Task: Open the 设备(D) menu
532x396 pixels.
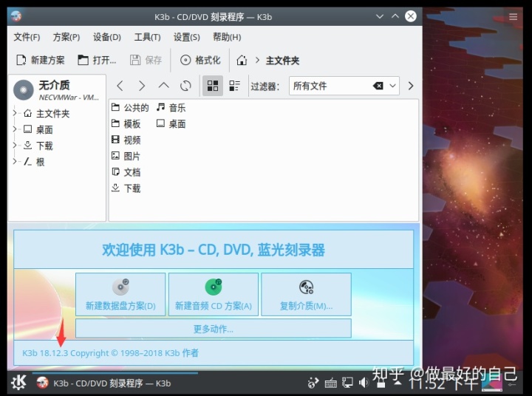Action: coord(107,37)
